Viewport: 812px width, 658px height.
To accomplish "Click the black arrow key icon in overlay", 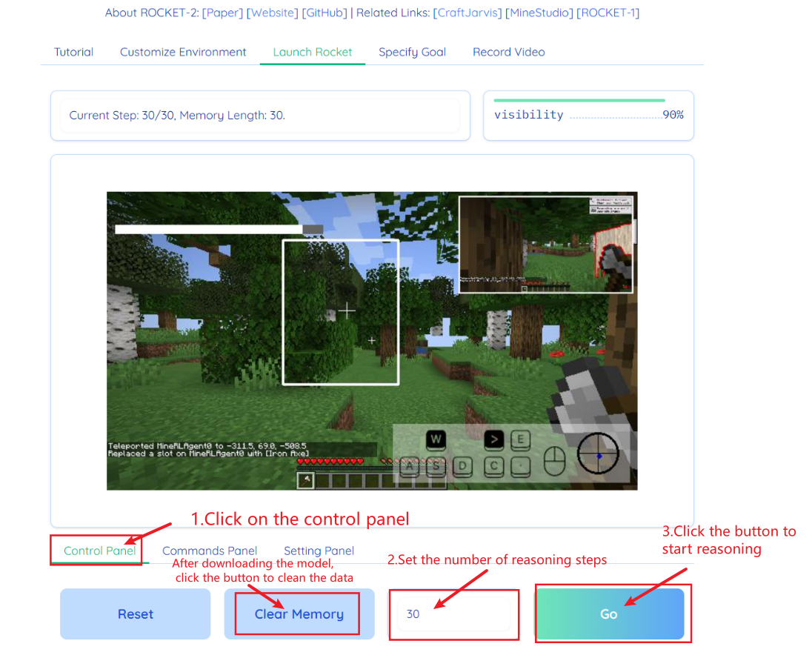I will [x=493, y=439].
